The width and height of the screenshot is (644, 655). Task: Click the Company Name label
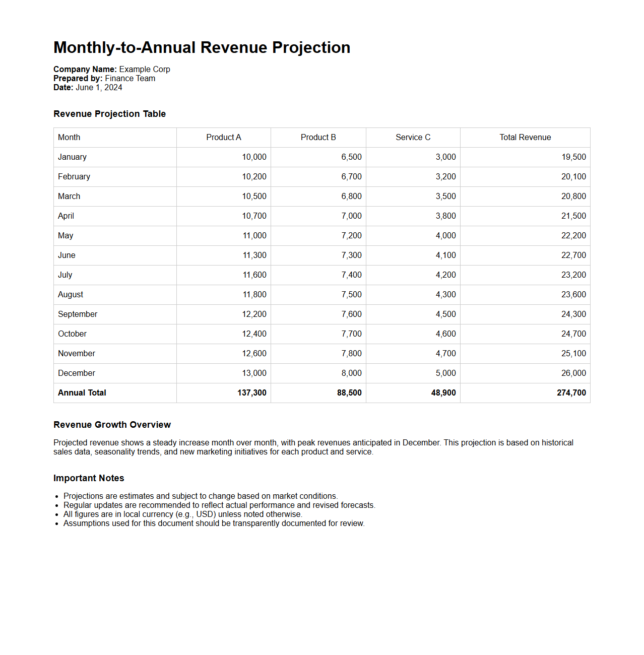click(x=85, y=70)
